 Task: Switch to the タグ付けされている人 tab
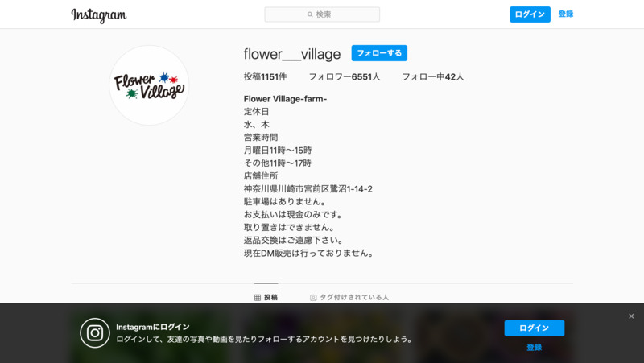pyautogui.click(x=349, y=297)
